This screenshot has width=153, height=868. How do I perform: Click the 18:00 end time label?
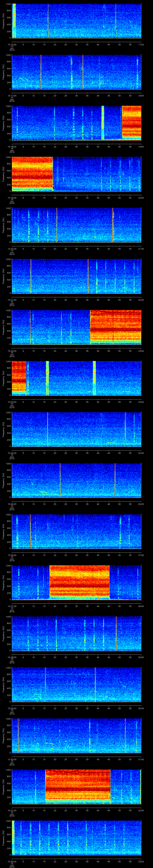141,96
